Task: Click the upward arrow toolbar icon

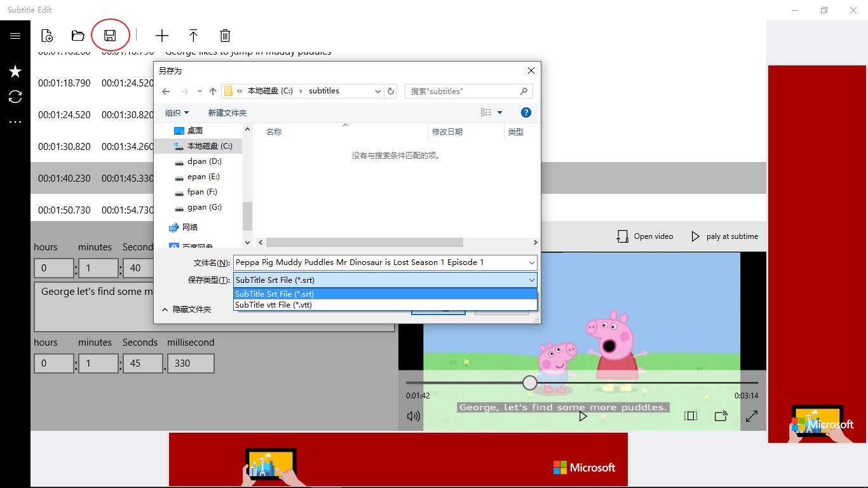Action: click(x=194, y=36)
